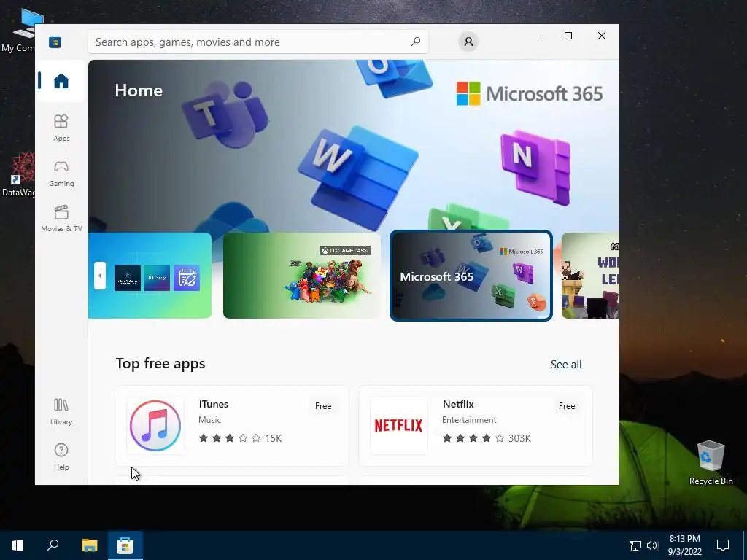Click the Top free apps heading
Image resolution: width=747 pixels, height=560 pixels.
[160, 363]
